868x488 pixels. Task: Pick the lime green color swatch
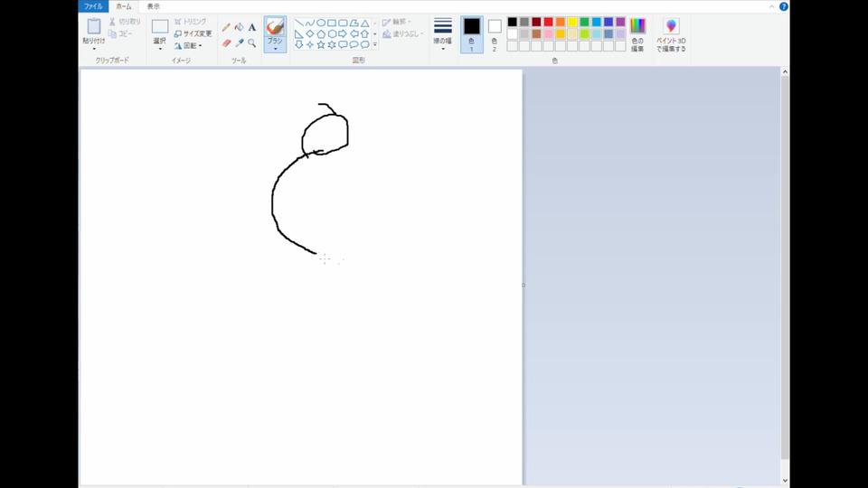click(585, 33)
